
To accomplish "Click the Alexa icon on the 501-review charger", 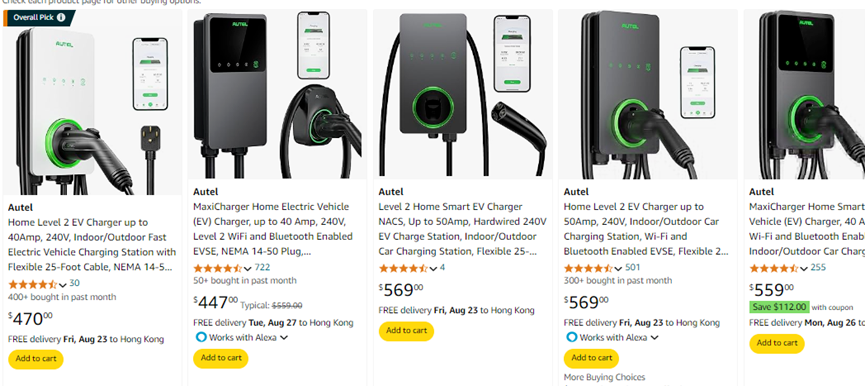I will (572, 337).
